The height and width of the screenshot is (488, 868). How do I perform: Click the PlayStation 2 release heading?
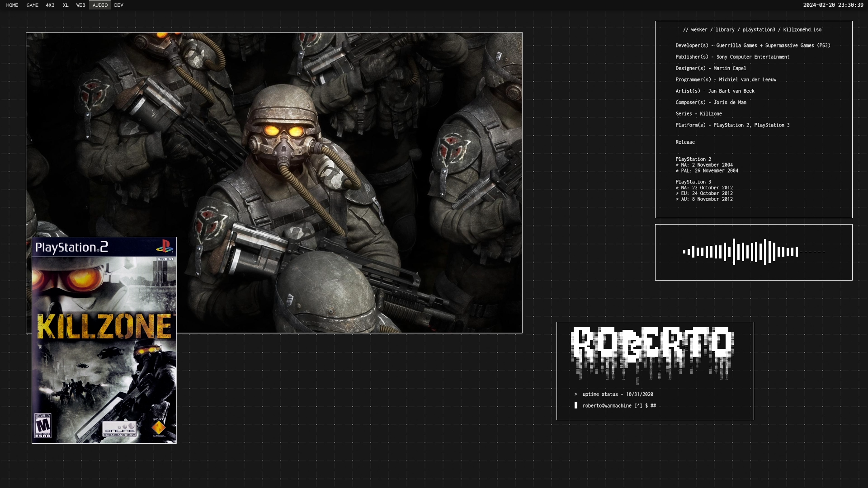click(x=693, y=159)
